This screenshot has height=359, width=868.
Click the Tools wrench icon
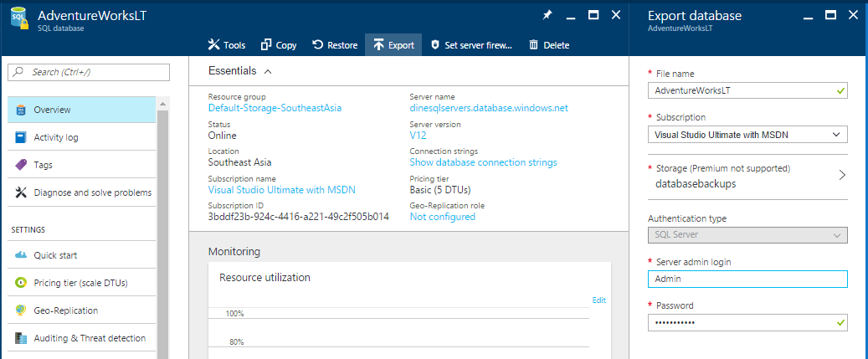[x=213, y=45]
